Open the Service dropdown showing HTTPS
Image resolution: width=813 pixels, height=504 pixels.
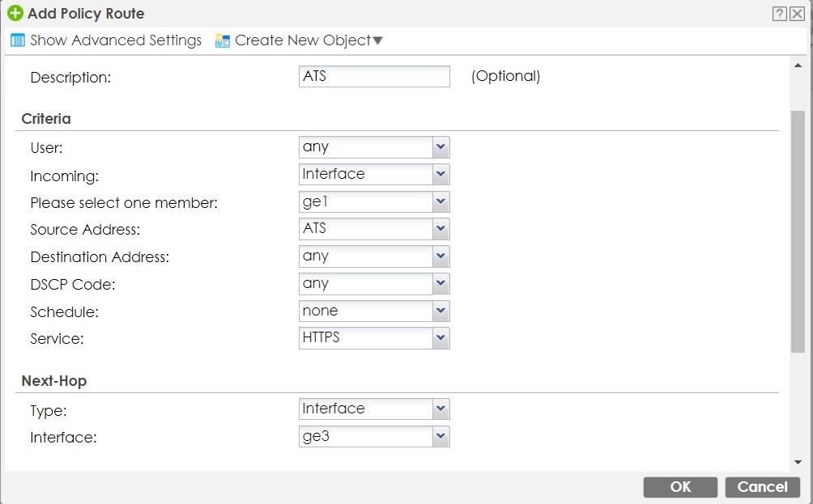(441, 338)
